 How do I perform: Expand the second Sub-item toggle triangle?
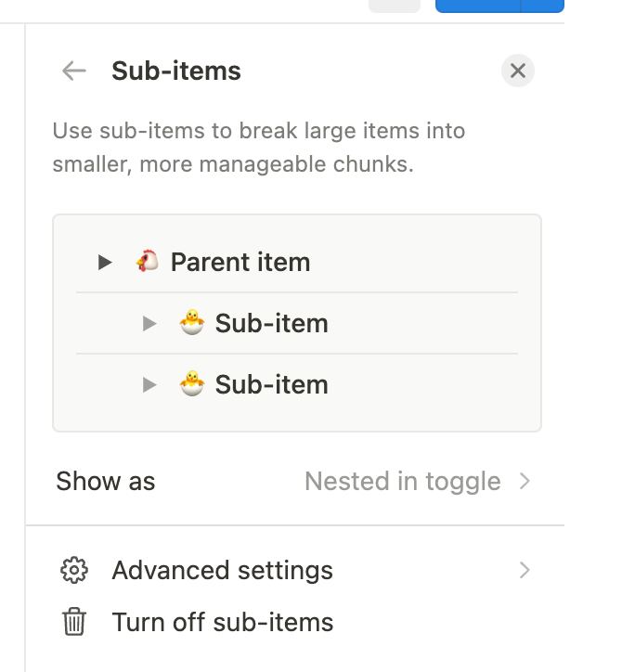coord(149,385)
